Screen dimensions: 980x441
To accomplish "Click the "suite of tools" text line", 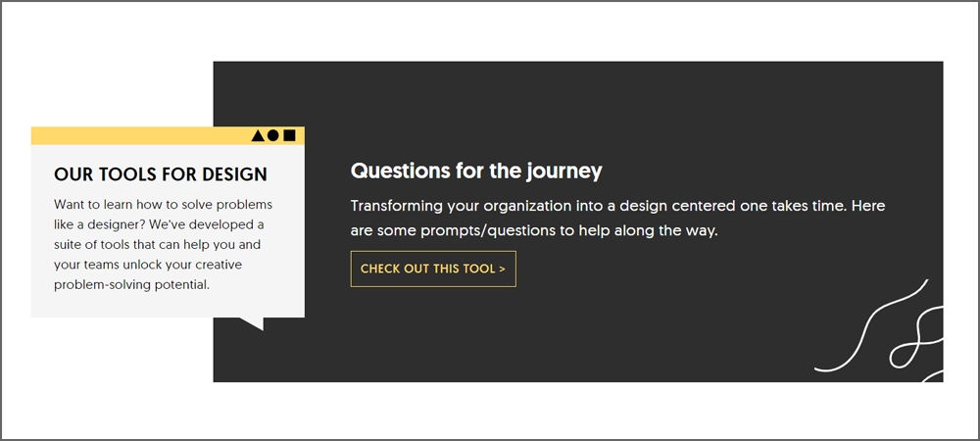I will pos(157,244).
